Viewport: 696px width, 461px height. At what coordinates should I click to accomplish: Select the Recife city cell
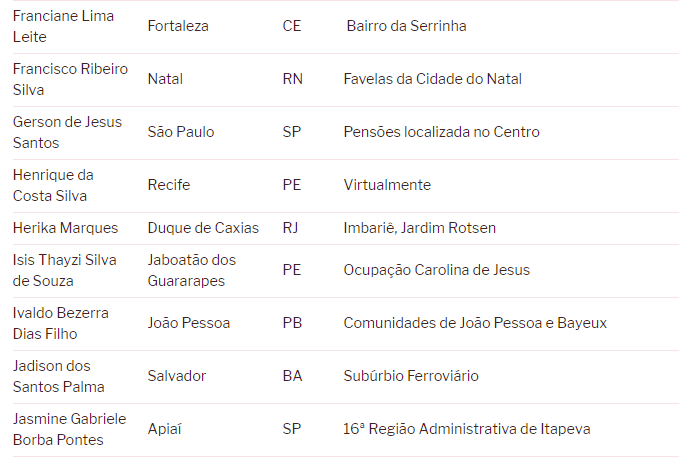pyautogui.click(x=168, y=185)
